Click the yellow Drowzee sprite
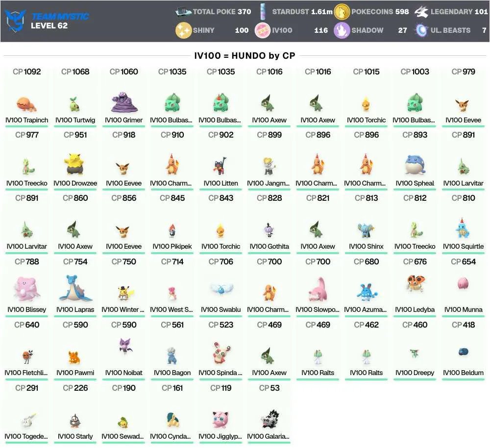This screenshot has width=490, height=448. coord(75,164)
